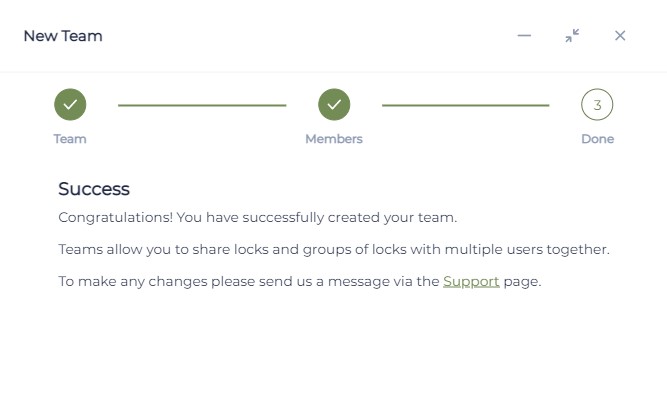Click the Success heading
Viewport: 667px width, 399px height.
94,189
